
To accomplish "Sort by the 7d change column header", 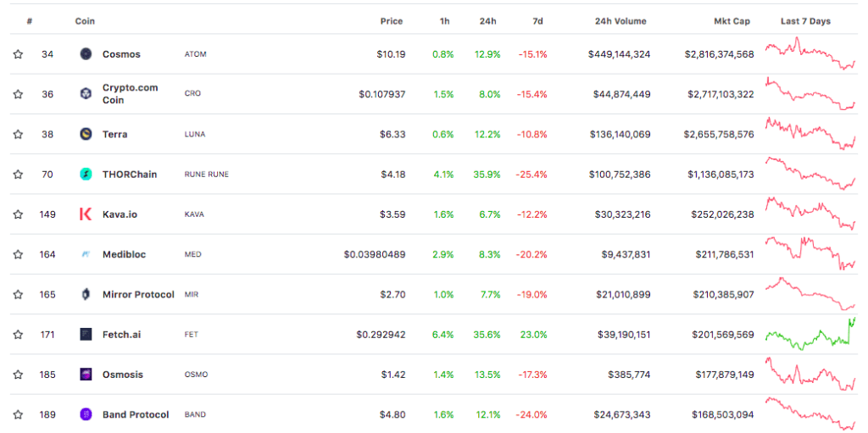I will [x=537, y=21].
